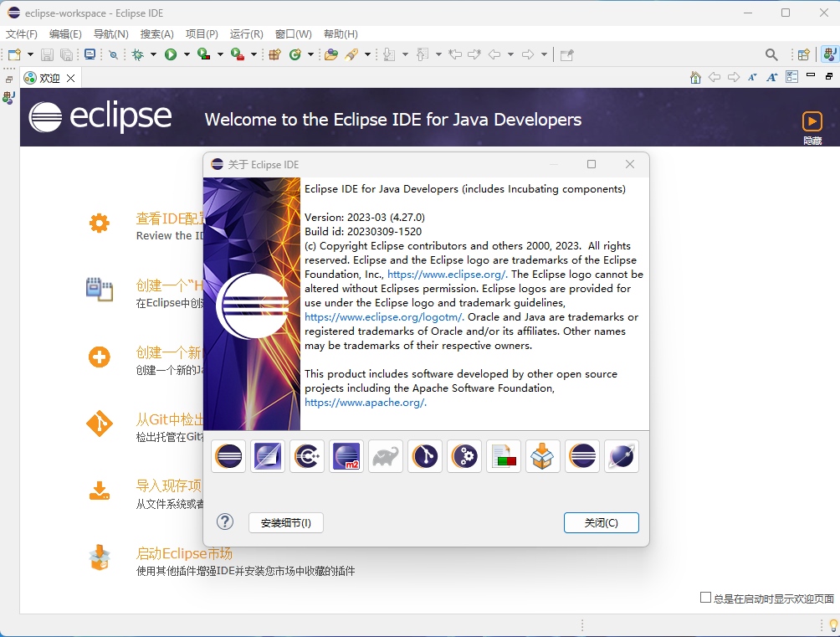Screen dimensions: 840x637
Task: Click the gears plug-in icon in About dialog
Action: [464, 456]
